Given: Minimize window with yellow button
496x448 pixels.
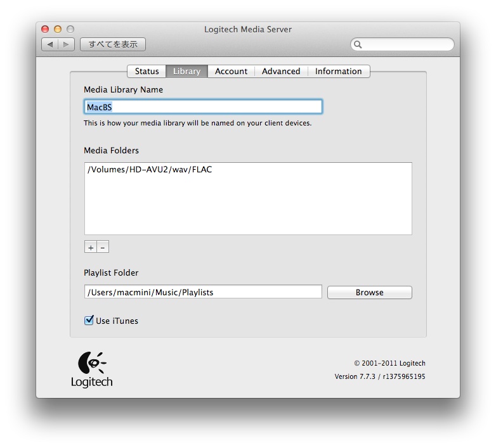Looking at the screenshot, I should pos(58,29).
